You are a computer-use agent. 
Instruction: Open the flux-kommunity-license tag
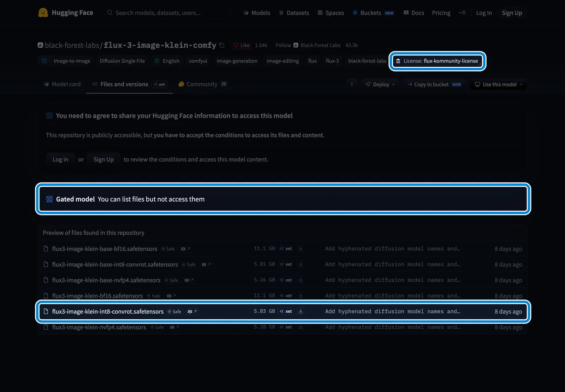[437, 61]
